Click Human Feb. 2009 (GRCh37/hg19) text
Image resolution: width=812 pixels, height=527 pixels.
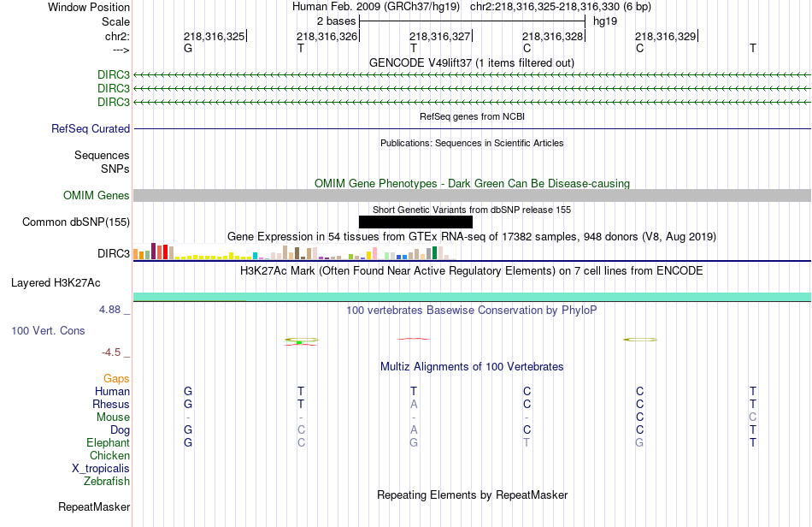376,7
